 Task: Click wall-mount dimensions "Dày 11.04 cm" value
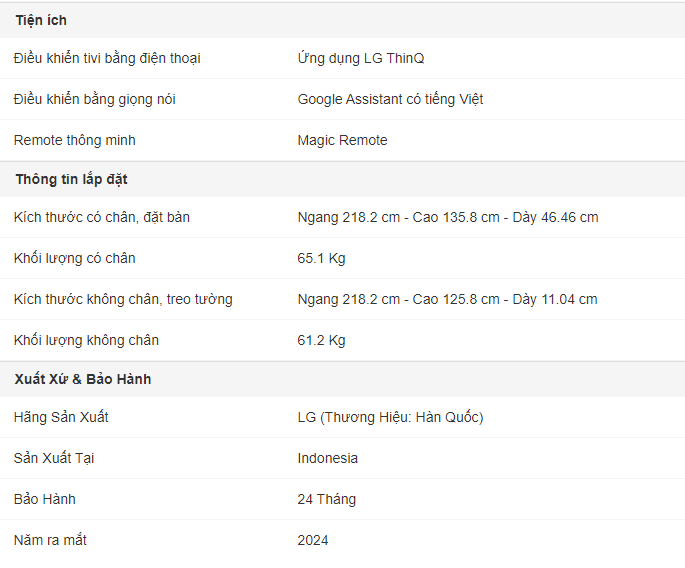coord(555,299)
